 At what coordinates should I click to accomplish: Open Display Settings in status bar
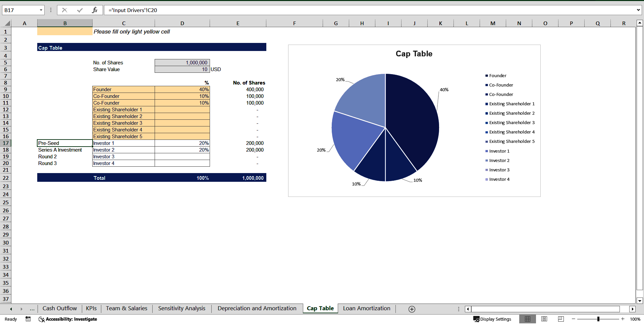[492, 319]
